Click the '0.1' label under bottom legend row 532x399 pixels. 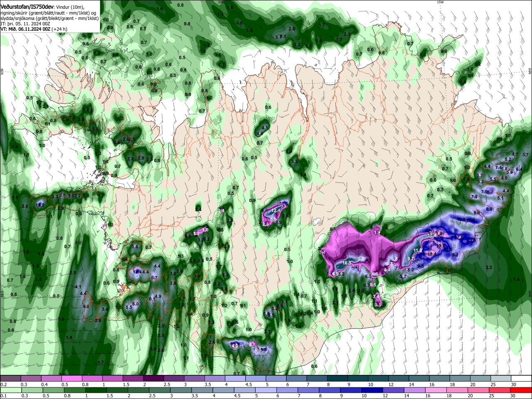[x=3, y=396]
